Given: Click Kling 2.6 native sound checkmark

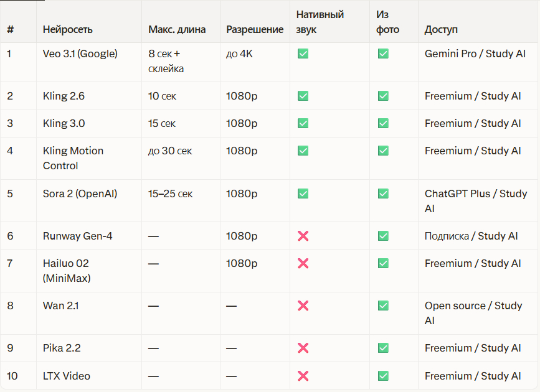Looking at the screenshot, I should point(303,96).
